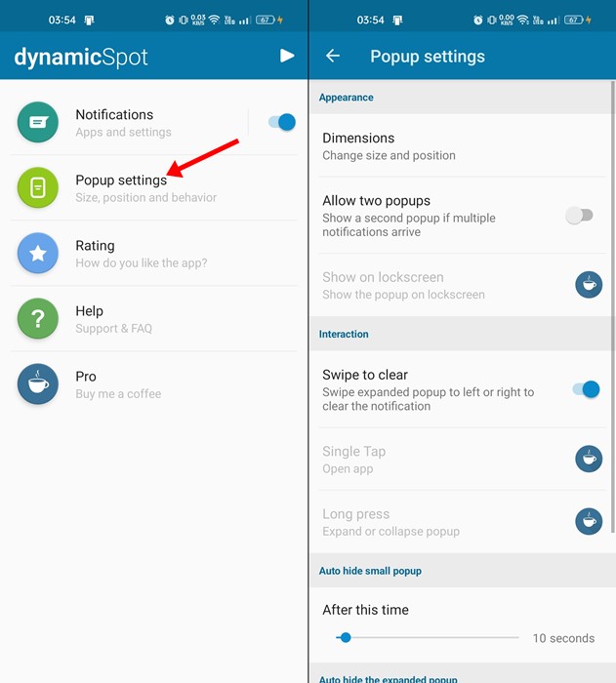Viewport: 616px width, 683px height.
Task: Tap the dynamicSpot app title
Action: point(81,57)
